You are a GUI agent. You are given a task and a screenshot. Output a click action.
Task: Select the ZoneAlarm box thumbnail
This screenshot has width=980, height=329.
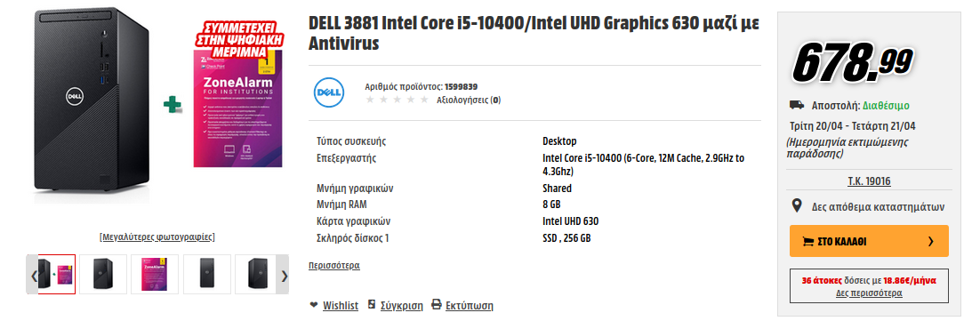pyautogui.click(x=155, y=274)
